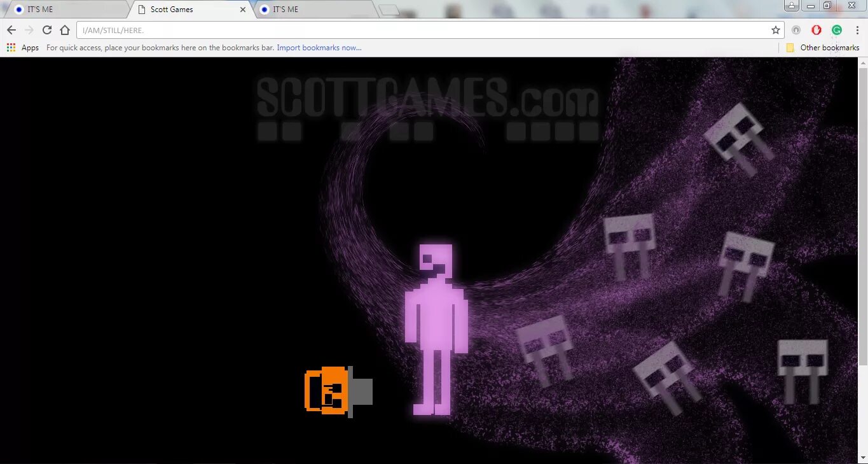Close the Scott Games tab
Viewport: 868px width, 464px height.
point(242,10)
